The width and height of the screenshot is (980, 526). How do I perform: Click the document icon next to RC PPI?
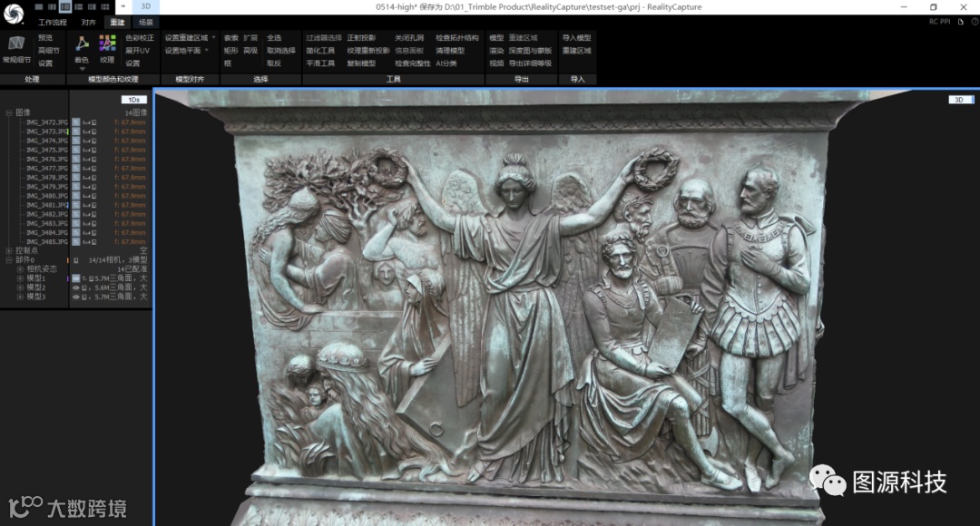pos(961,22)
